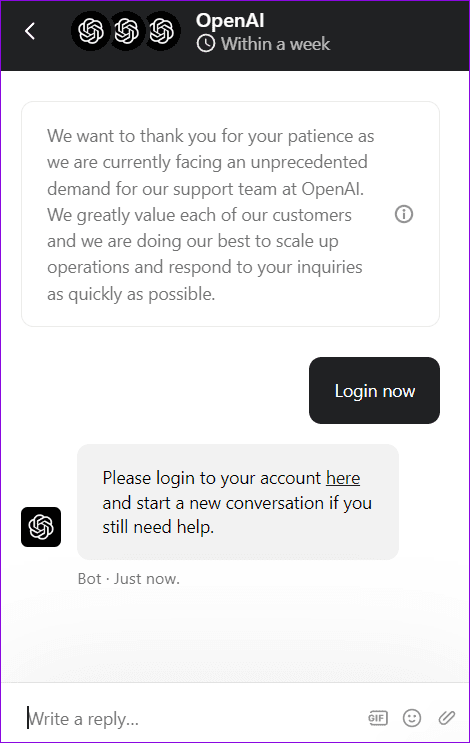Image resolution: width=470 pixels, height=744 pixels.
Task: Click the third OpenAI avatar in header
Action: (x=162, y=31)
